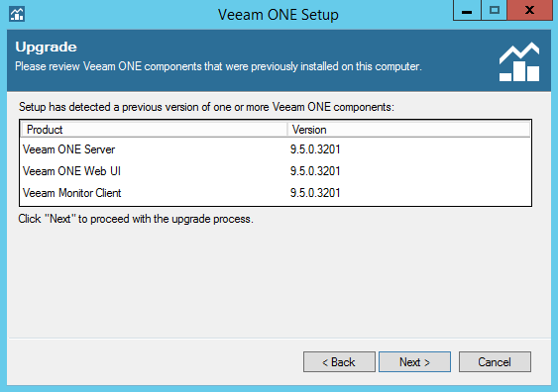Click the Web UI version number cell
558x392 pixels.
(x=315, y=171)
